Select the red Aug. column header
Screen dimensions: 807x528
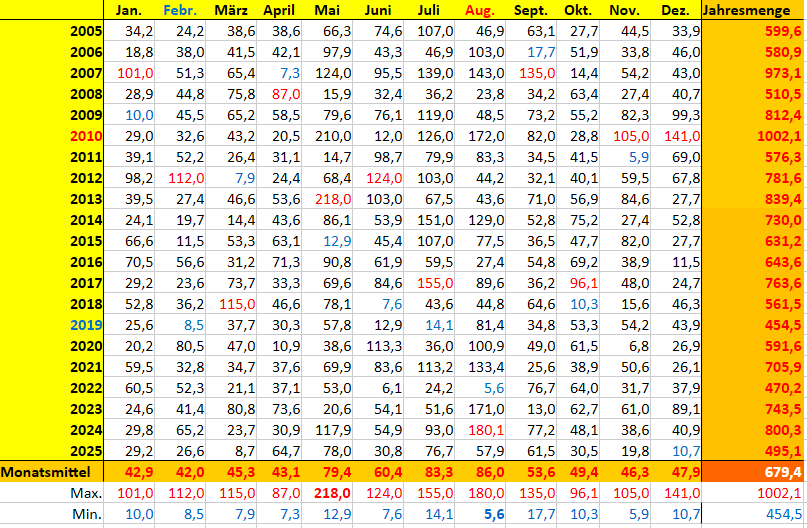tap(479, 10)
